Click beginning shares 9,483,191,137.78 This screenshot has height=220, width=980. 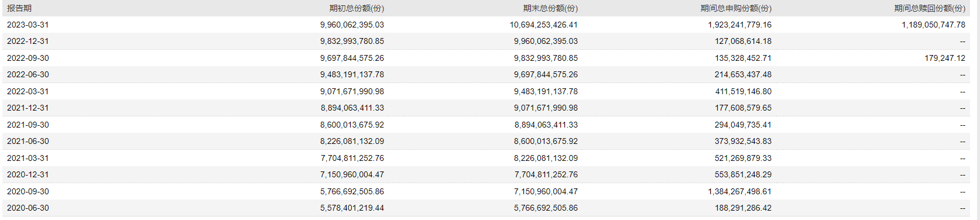click(x=352, y=75)
